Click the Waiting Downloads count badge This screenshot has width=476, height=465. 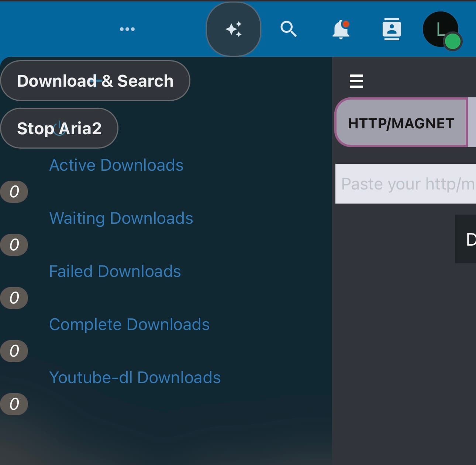(x=14, y=245)
